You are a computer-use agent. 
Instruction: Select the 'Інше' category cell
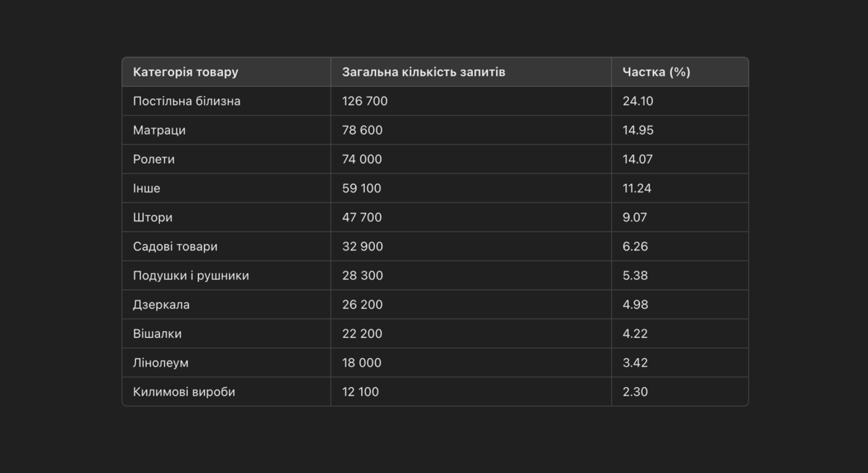pyautogui.click(x=226, y=188)
